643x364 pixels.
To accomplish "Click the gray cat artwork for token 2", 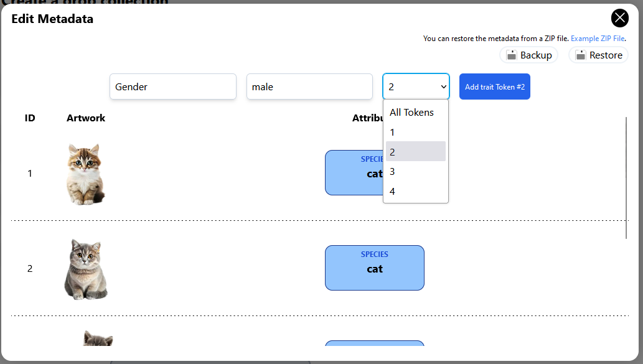I will pos(86,269).
